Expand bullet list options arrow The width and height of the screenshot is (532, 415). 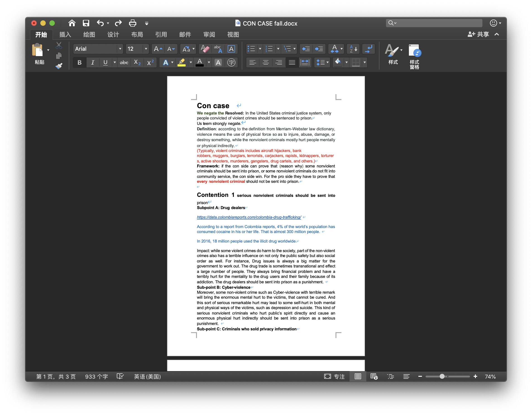tap(260, 49)
